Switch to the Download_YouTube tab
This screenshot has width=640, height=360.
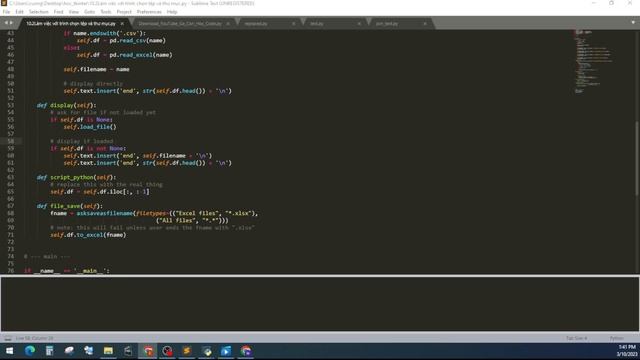tap(180, 24)
